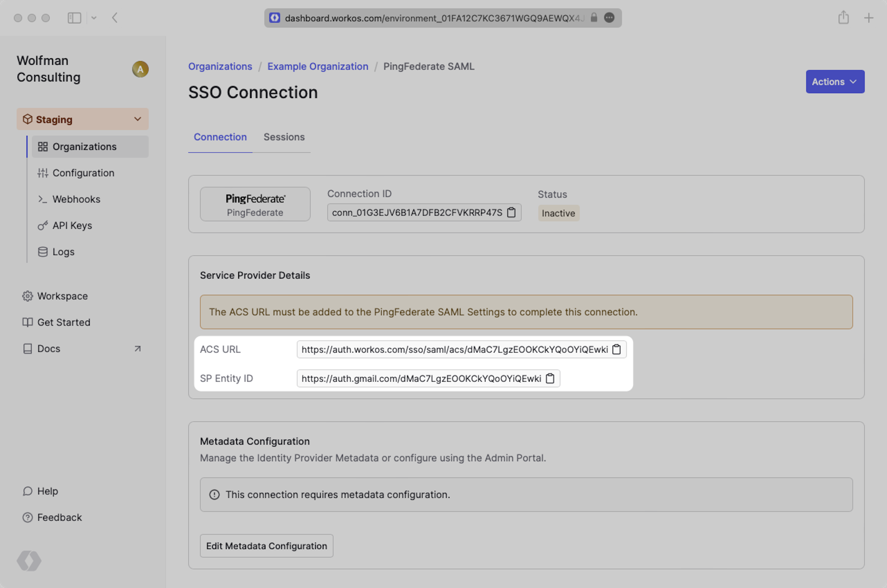Click the WorkOS logo at bottom left

click(x=29, y=561)
